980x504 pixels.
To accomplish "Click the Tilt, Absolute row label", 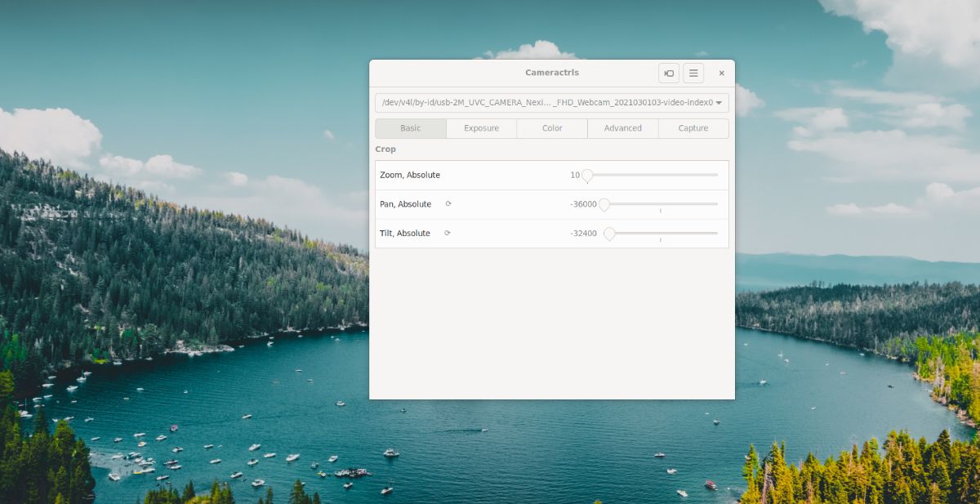I will [405, 234].
